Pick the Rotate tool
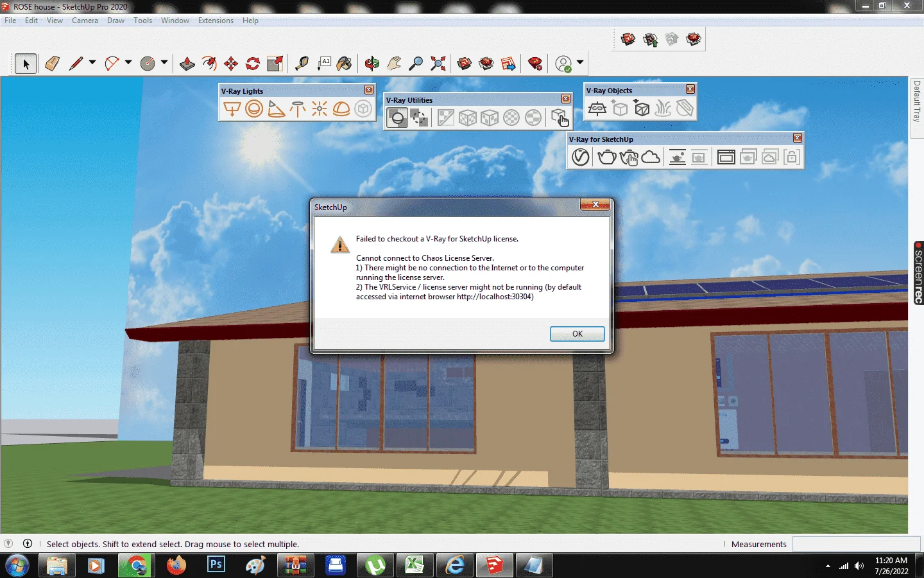Image resolution: width=924 pixels, height=578 pixels. 253,63
